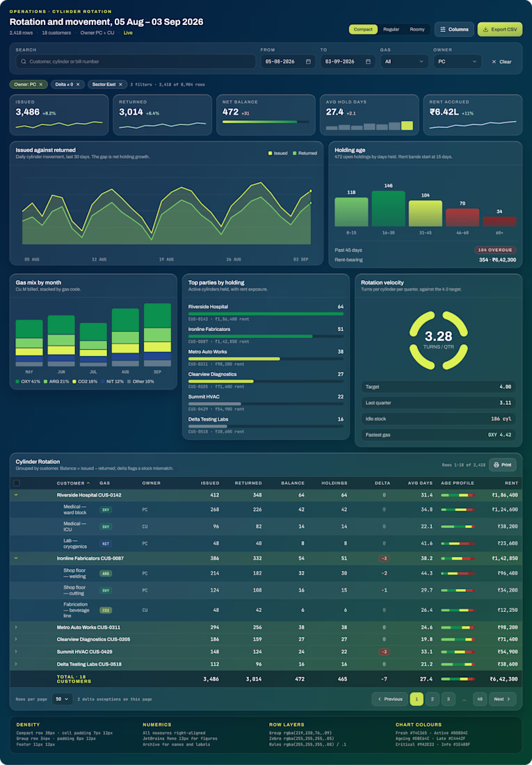532x765 pixels.
Task: Open the rows per page dropdown showing 50
Action: pos(63,699)
